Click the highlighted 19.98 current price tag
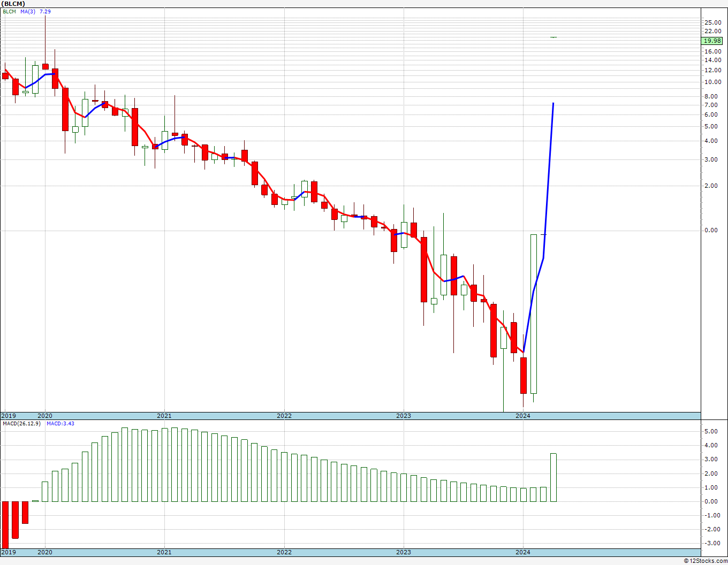Screen dimensions: 728x565 tap(712, 41)
